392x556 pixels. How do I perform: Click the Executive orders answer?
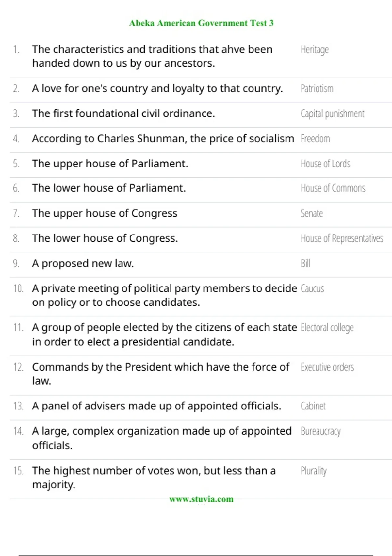(327, 367)
